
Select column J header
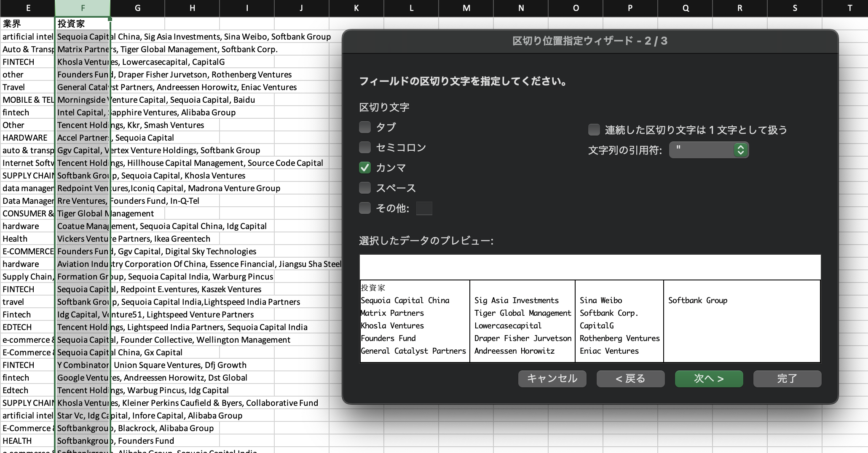pyautogui.click(x=302, y=8)
